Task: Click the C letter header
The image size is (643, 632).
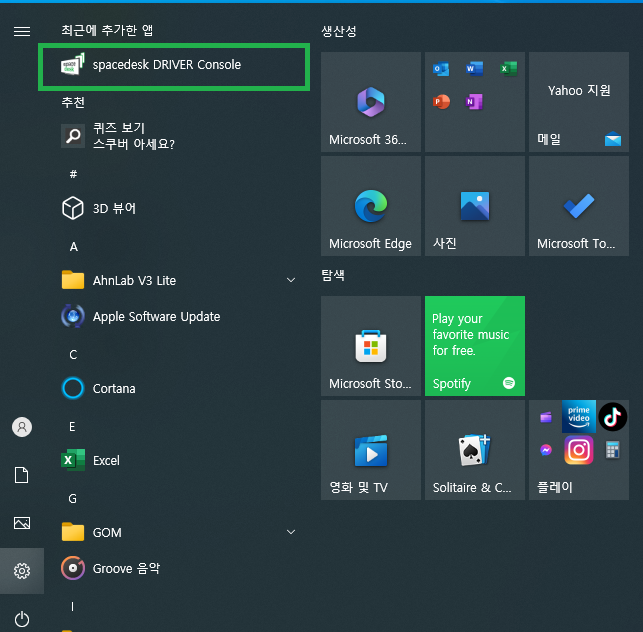Action: [73, 354]
